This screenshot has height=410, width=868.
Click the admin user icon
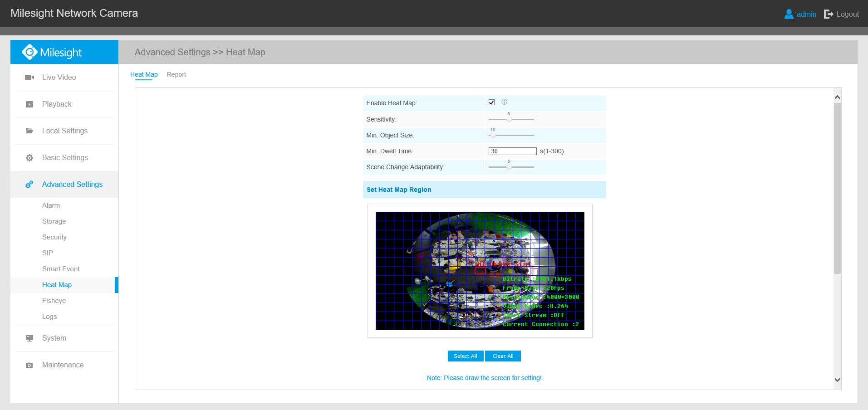coord(789,14)
